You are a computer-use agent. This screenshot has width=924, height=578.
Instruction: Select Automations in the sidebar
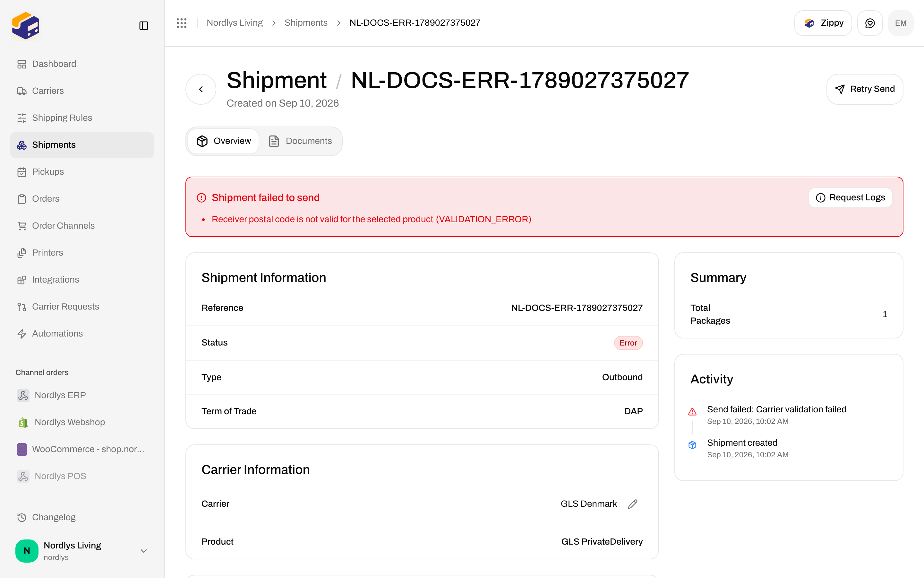[x=82, y=334]
